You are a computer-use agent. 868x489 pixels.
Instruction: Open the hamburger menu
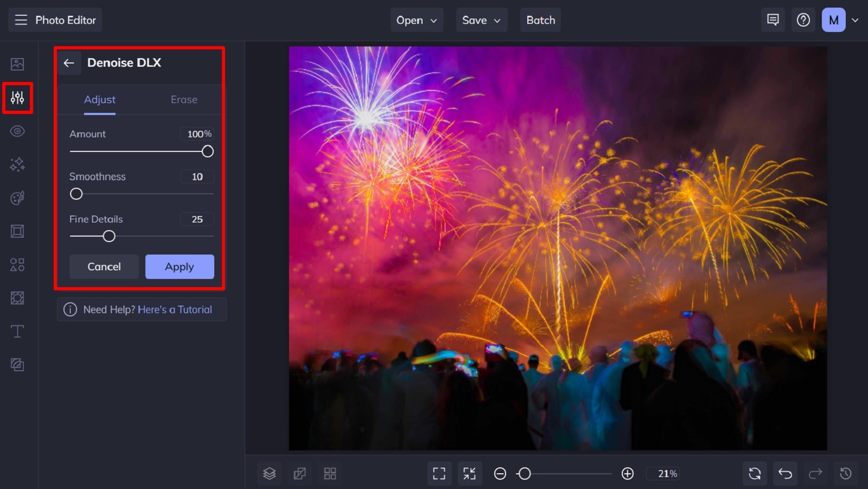coord(21,20)
